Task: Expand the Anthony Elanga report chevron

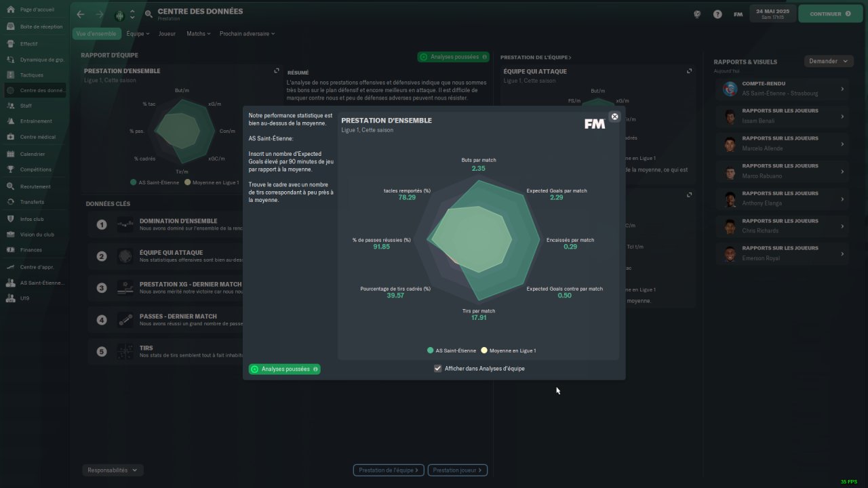Action: point(842,199)
